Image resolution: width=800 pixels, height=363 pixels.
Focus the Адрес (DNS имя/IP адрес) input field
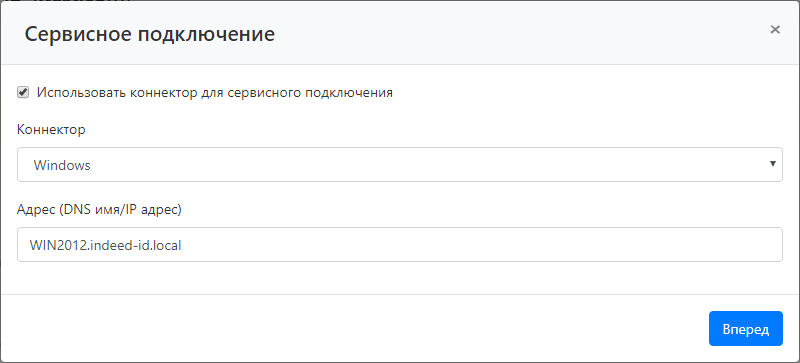click(x=399, y=245)
